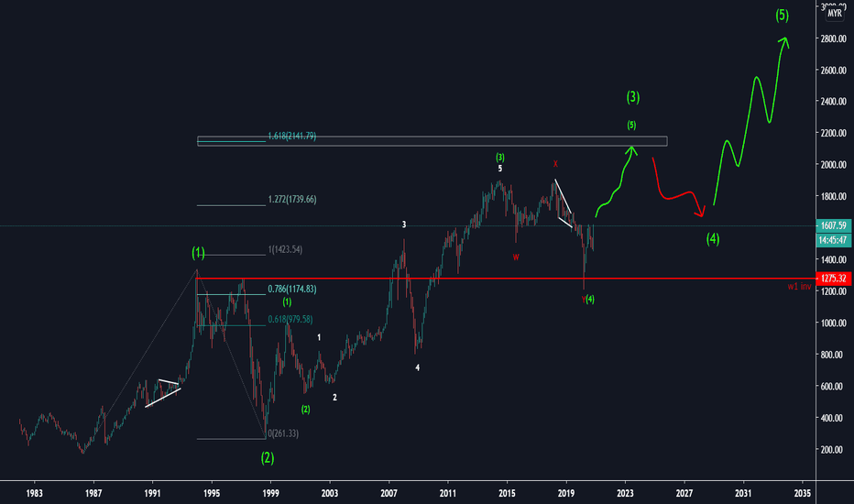Screen dimensions: 854x504
Task: Click 2200.00 on the price axis
Action: coord(834,133)
